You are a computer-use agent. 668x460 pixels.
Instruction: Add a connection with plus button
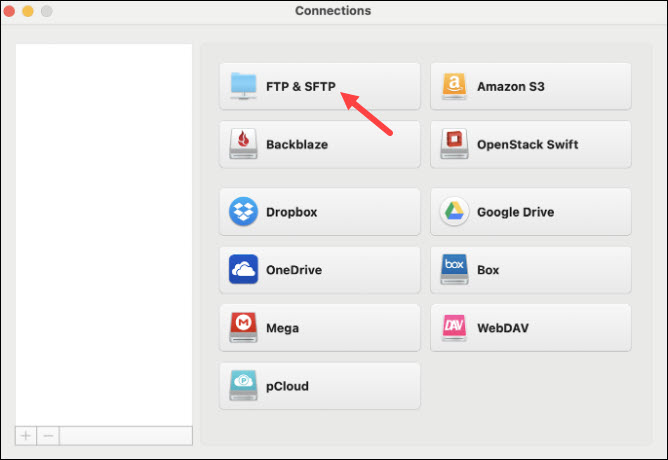(x=26, y=436)
